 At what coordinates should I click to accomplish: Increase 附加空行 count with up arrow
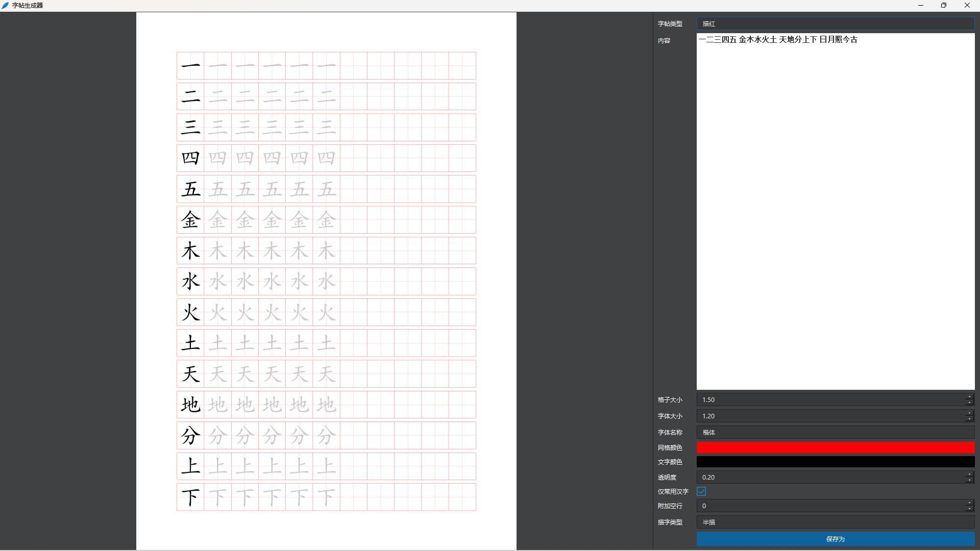(x=969, y=503)
